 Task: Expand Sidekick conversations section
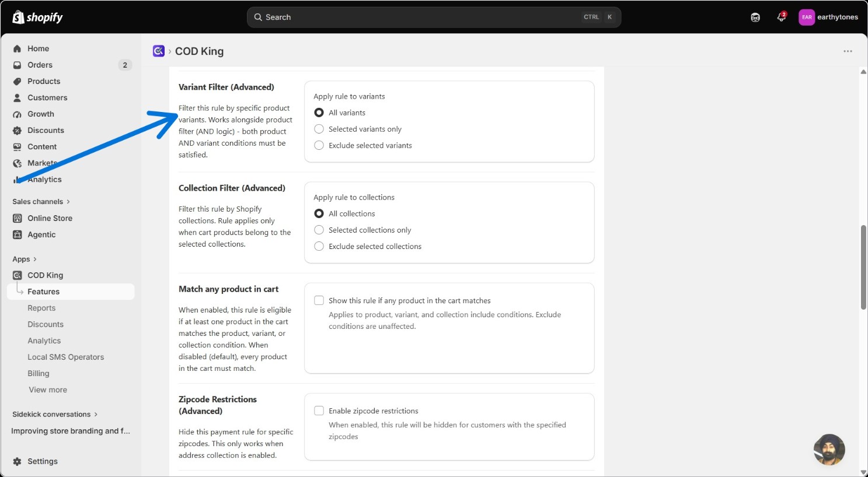(55, 415)
